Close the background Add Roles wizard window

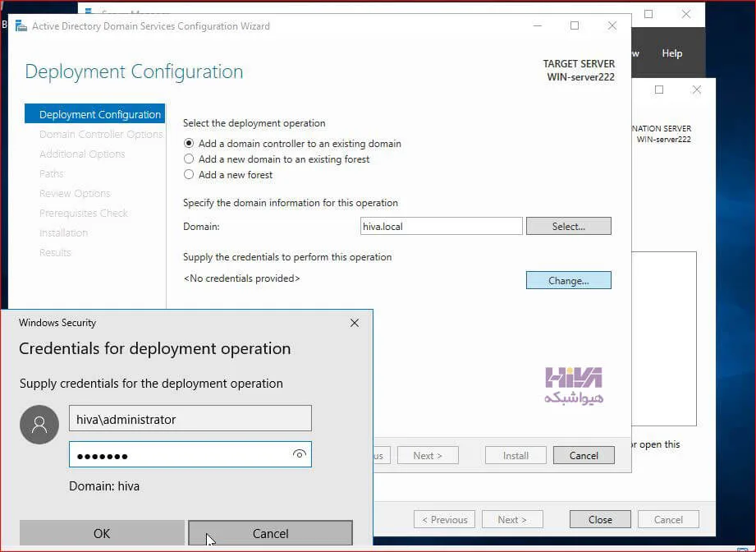[697, 90]
